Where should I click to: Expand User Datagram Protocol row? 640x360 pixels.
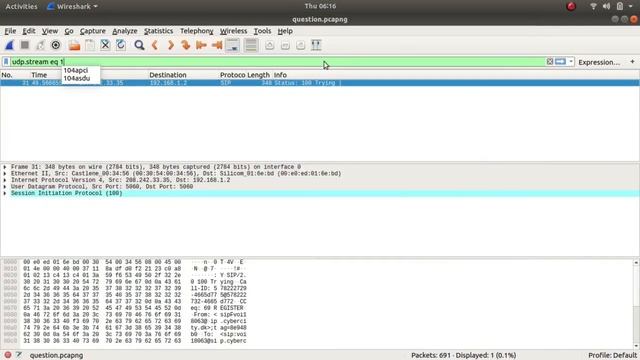pos(5,187)
